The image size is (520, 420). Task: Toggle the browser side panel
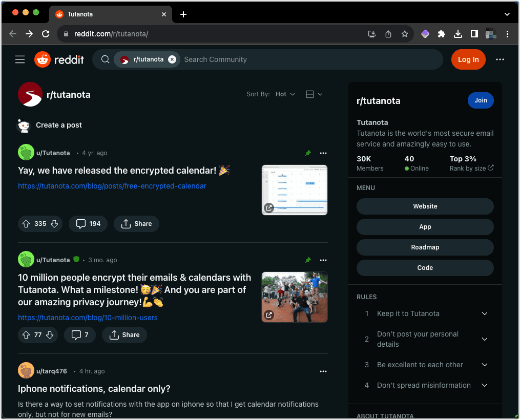coord(474,34)
